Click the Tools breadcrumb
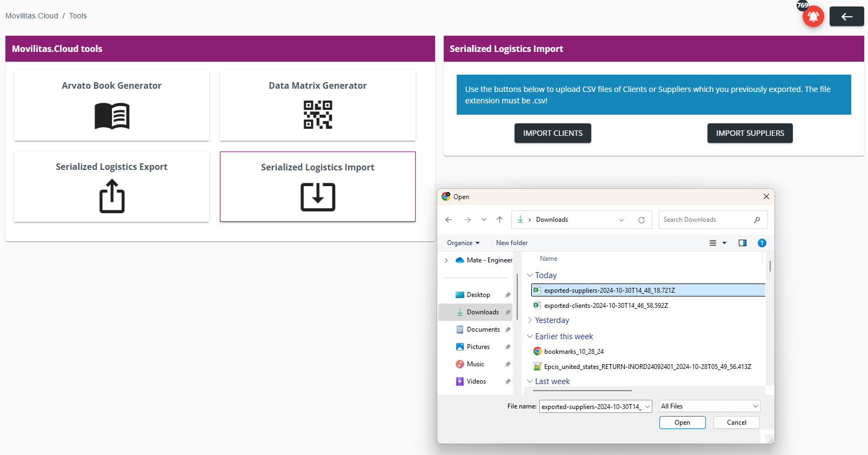 click(x=78, y=16)
